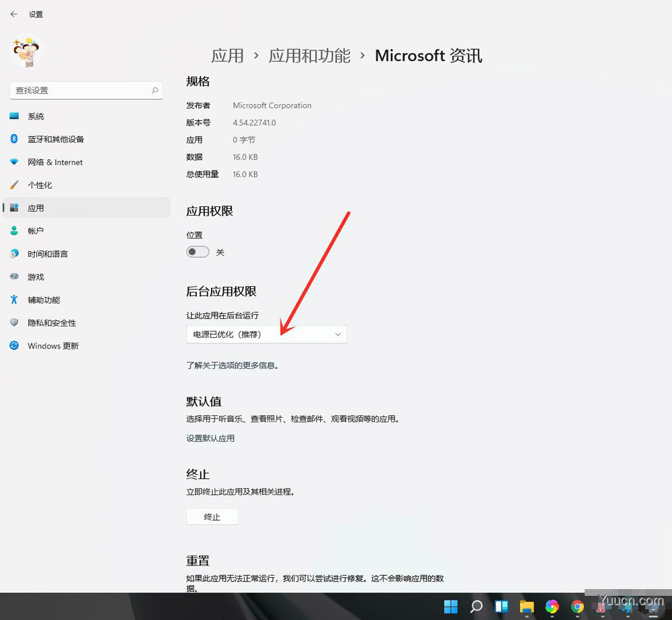Open Google Chrome from taskbar
Viewport: 672px width, 620px height.
pos(577,607)
